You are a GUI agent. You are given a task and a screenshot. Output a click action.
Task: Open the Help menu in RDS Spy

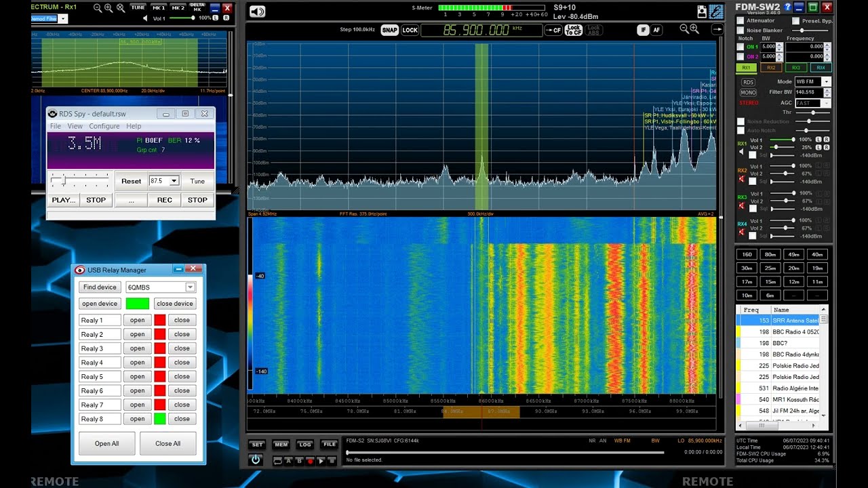point(134,126)
